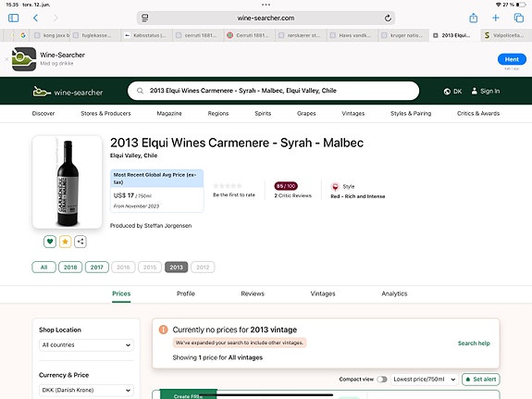The image size is (532, 399).
Task: Toggle the Compact view switch
Action: click(382, 380)
